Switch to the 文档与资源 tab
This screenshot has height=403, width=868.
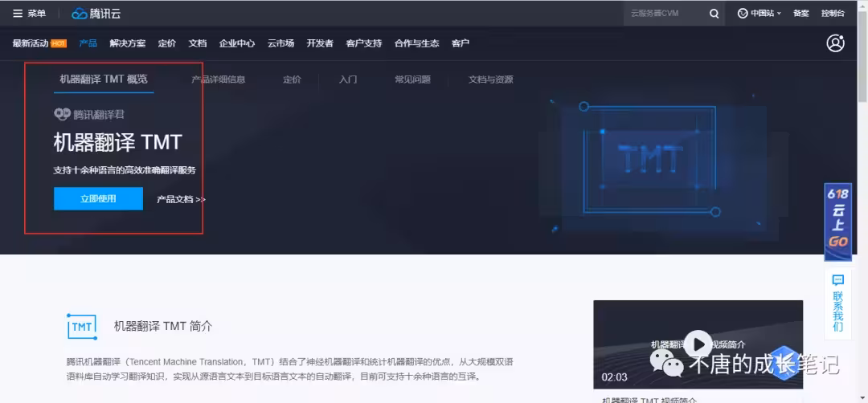click(x=490, y=79)
